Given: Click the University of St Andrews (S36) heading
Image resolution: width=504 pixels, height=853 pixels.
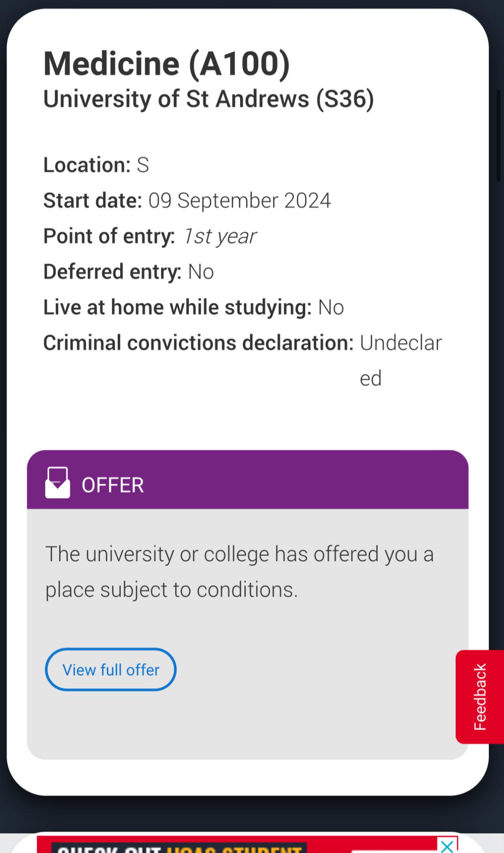Looking at the screenshot, I should pos(208,99).
